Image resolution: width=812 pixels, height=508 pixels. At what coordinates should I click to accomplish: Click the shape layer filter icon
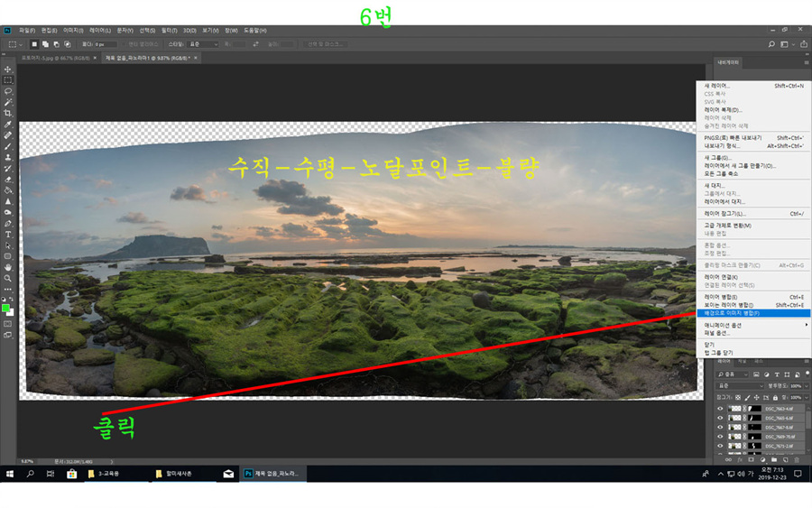point(787,374)
